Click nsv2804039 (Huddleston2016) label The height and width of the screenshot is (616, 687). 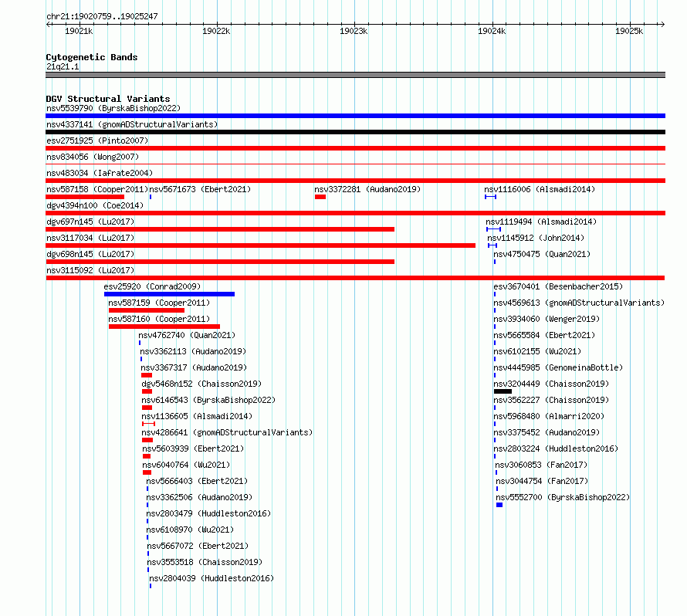point(212,578)
